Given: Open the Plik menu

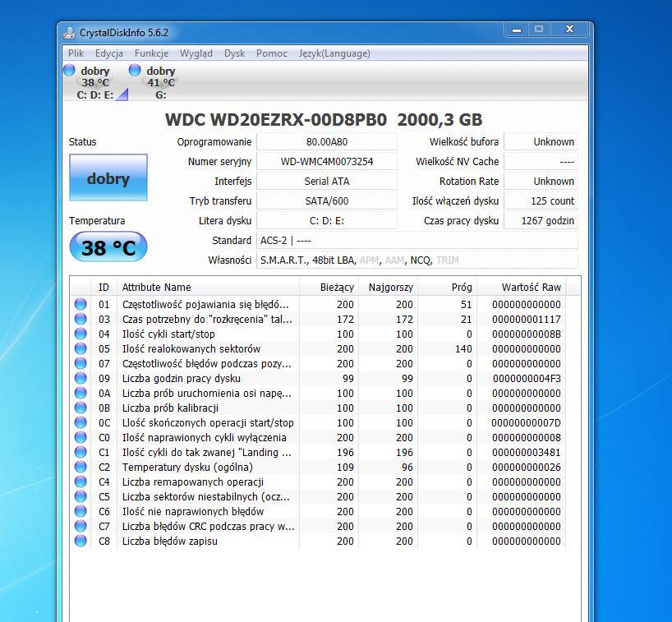Looking at the screenshot, I should (x=76, y=53).
